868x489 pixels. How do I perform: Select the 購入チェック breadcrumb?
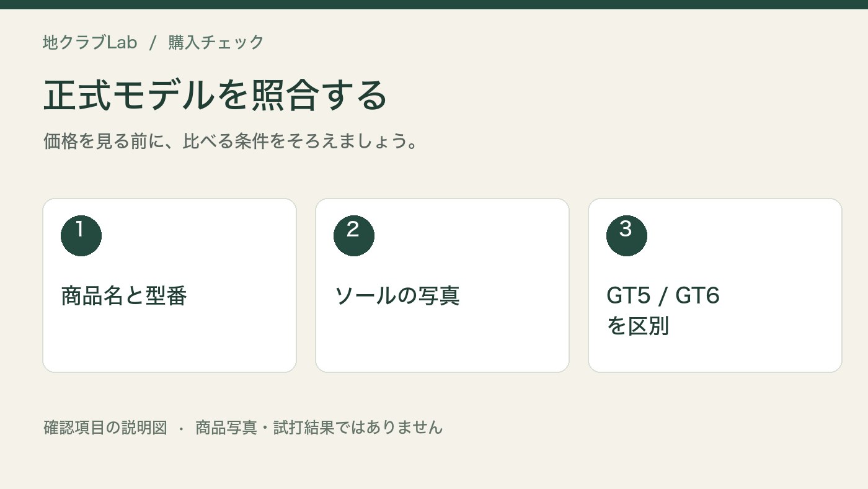pyautogui.click(x=216, y=42)
